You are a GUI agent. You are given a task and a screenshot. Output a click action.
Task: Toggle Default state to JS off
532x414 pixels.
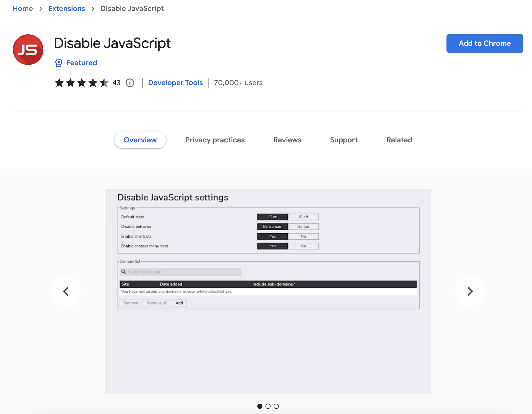pyautogui.click(x=303, y=217)
